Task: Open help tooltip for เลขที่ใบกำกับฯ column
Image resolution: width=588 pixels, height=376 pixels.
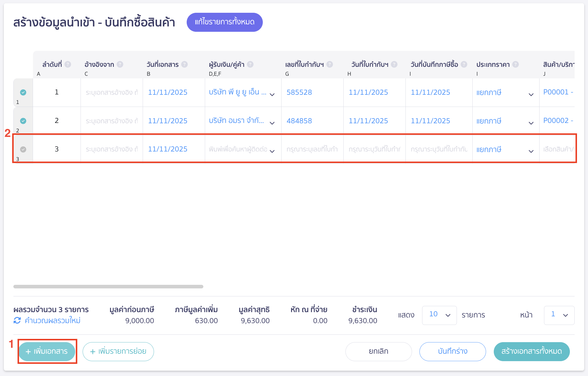Action: (x=329, y=64)
